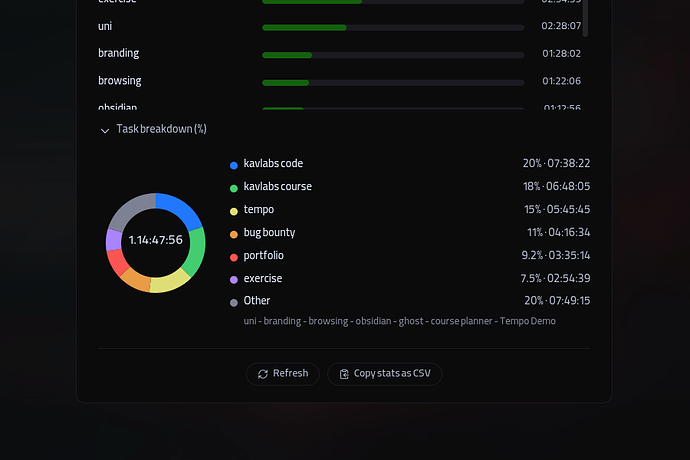Select the Other legend label
The image size is (690, 460).
tap(257, 301)
